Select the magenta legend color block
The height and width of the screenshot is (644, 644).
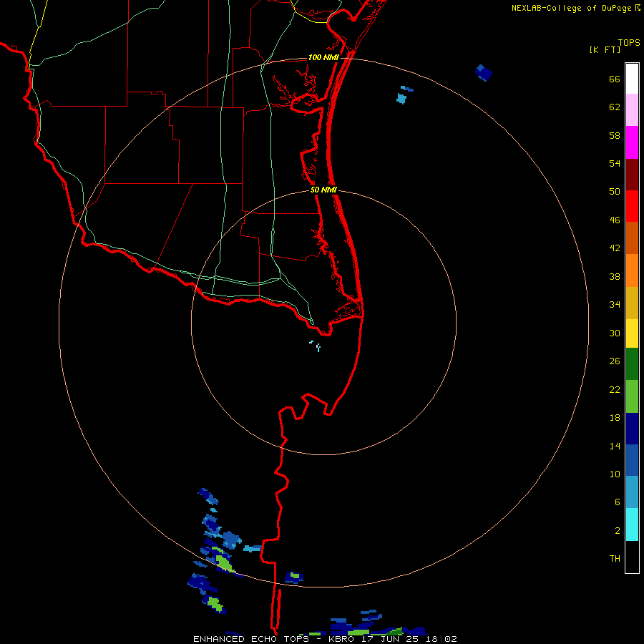pyautogui.click(x=632, y=142)
